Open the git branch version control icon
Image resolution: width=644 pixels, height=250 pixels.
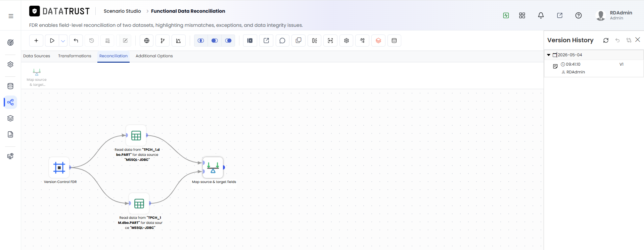(163, 41)
